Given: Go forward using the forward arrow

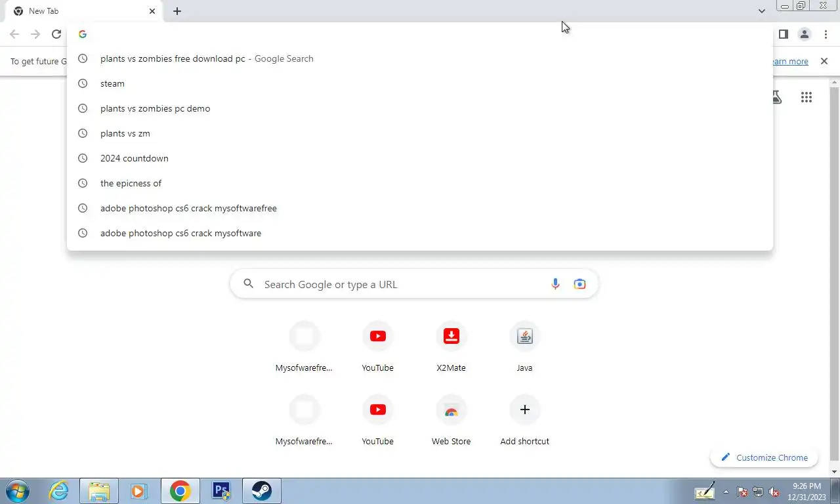Looking at the screenshot, I should 35,34.
